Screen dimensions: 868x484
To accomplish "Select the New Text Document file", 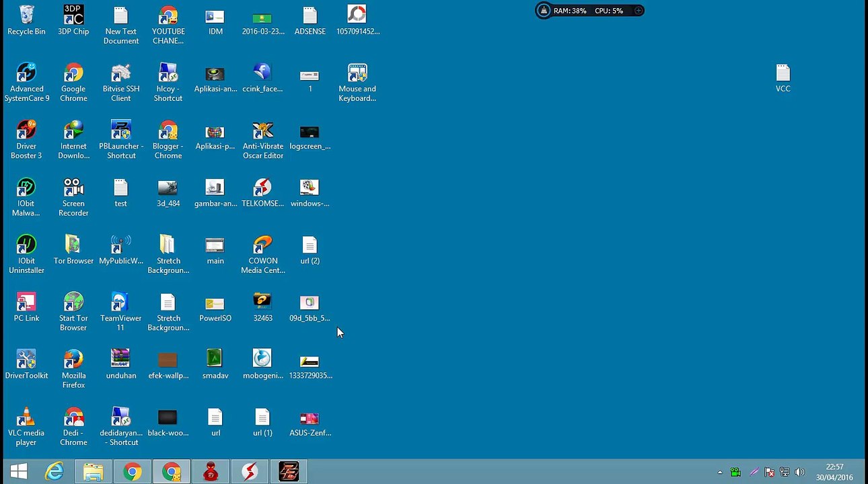I will (121, 25).
